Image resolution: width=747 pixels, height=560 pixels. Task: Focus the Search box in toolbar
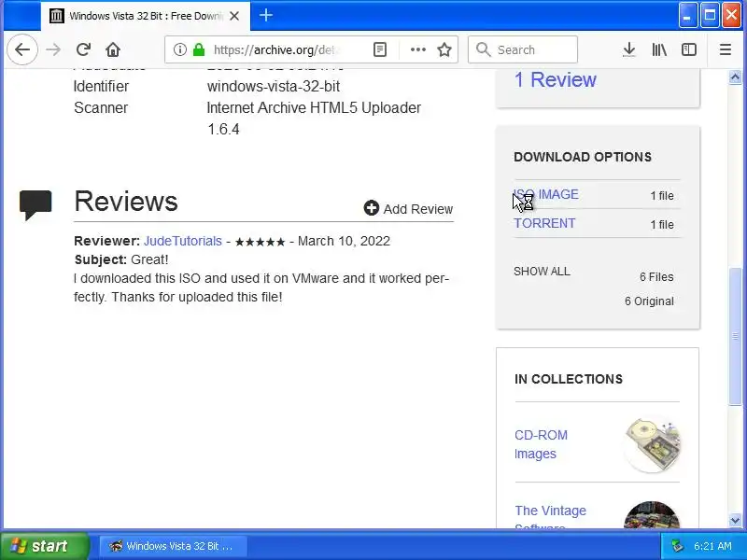(x=523, y=49)
